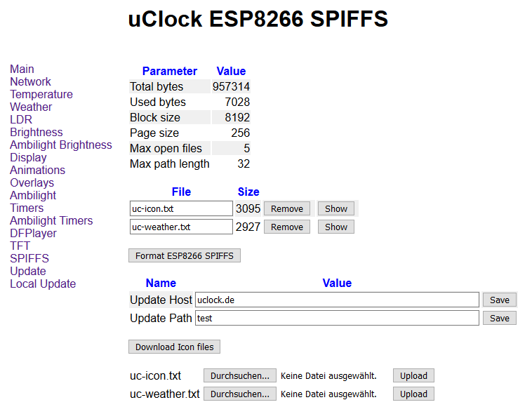The height and width of the screenshot is (414, 532).
Task: Click the Page size value 256
Action: click(x=241, y=133)
